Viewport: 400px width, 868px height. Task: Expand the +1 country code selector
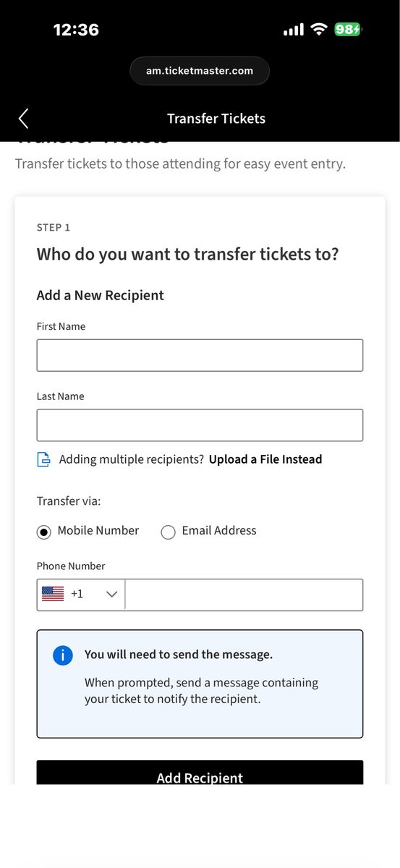(81, 595)
